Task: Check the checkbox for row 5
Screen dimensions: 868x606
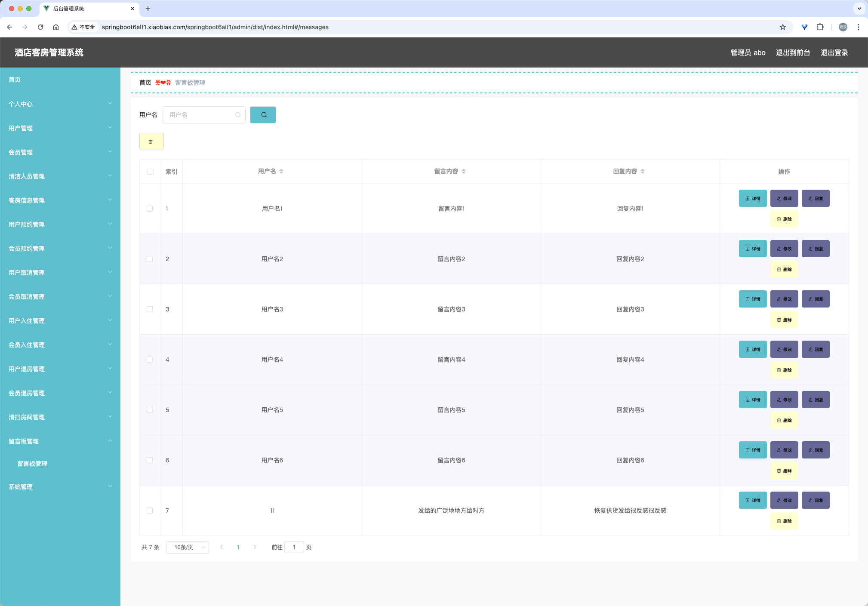Action: (x=150, y=410)
